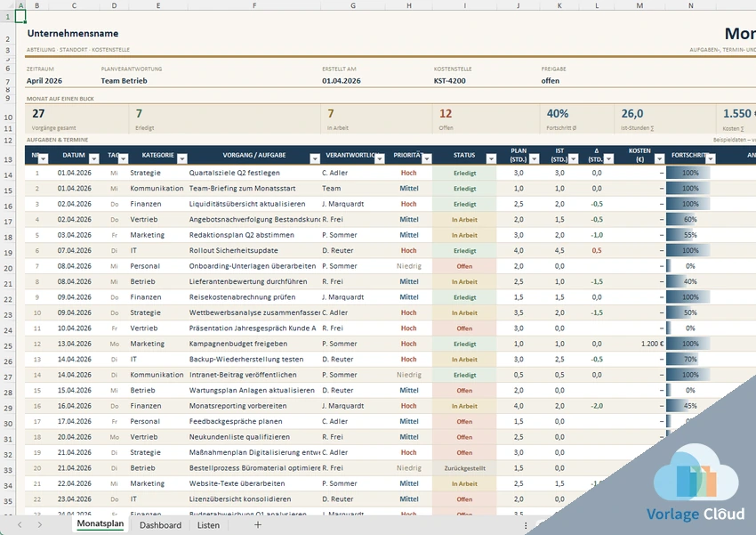Viewport: 756px width, 535px height.
Task: Expand the VERANTWORTLICH filter dropdown
Action: [380, 158]
